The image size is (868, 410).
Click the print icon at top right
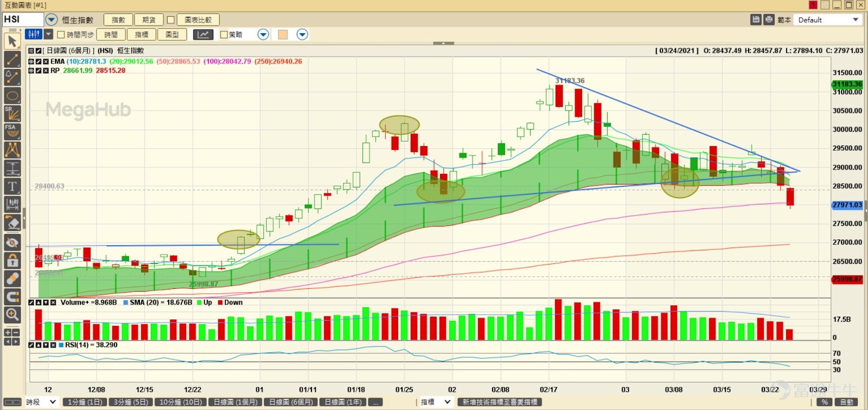(769, 20)
